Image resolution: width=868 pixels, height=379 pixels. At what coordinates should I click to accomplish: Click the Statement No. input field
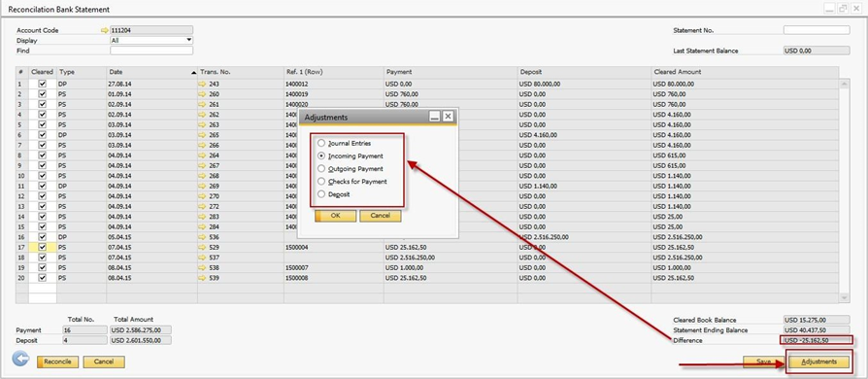tap(817, 30)
